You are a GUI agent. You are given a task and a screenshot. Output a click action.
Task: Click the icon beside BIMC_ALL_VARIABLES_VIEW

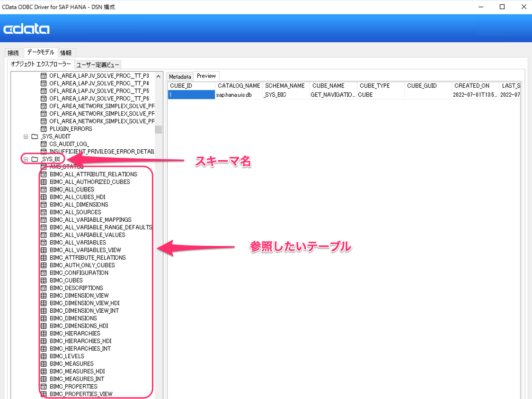click(x=44, y=250)
